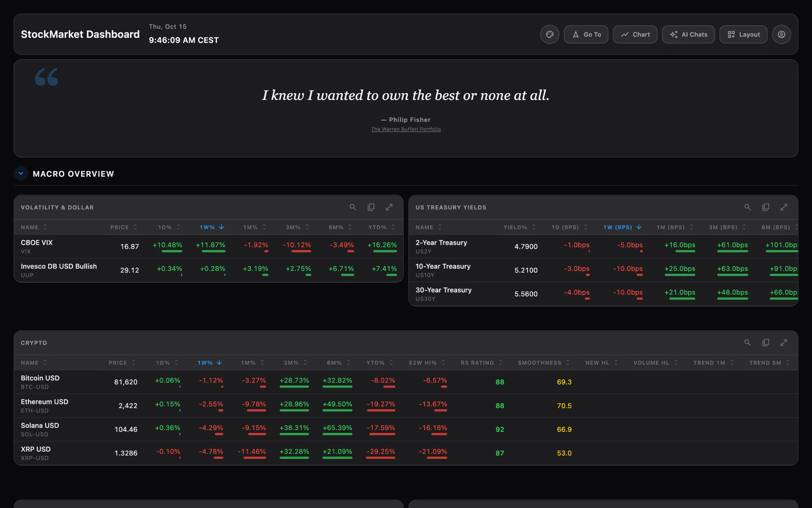The image size is (812, 508).
Task: Sort Crypto table by Trend 1M
Action: coord(714,363)
